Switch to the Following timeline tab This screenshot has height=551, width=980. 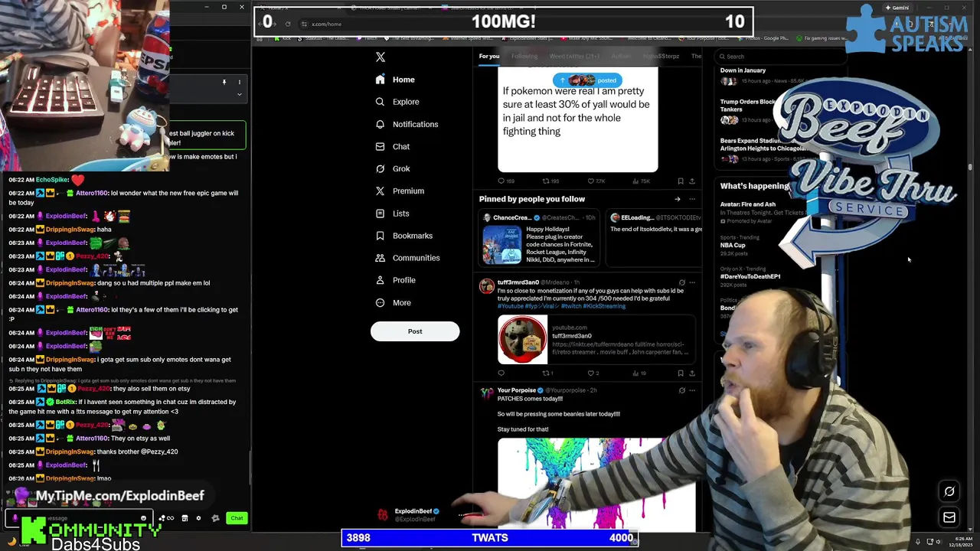pyautogui.click(x=524, y=56)
